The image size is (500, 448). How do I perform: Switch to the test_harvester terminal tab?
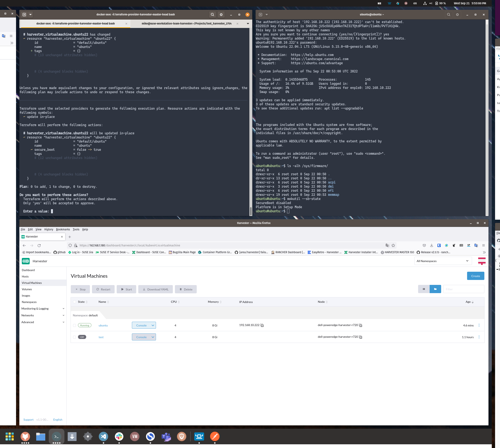(x=186, y=23)
